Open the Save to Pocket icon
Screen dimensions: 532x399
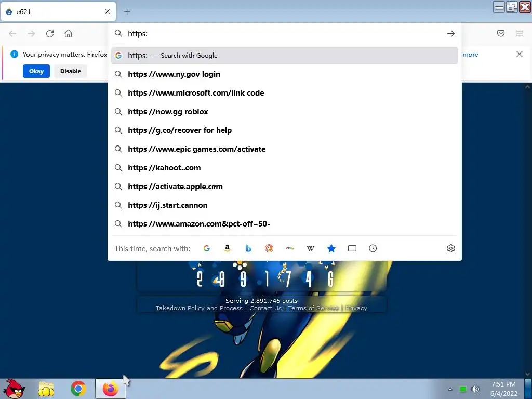pos(501,33)
